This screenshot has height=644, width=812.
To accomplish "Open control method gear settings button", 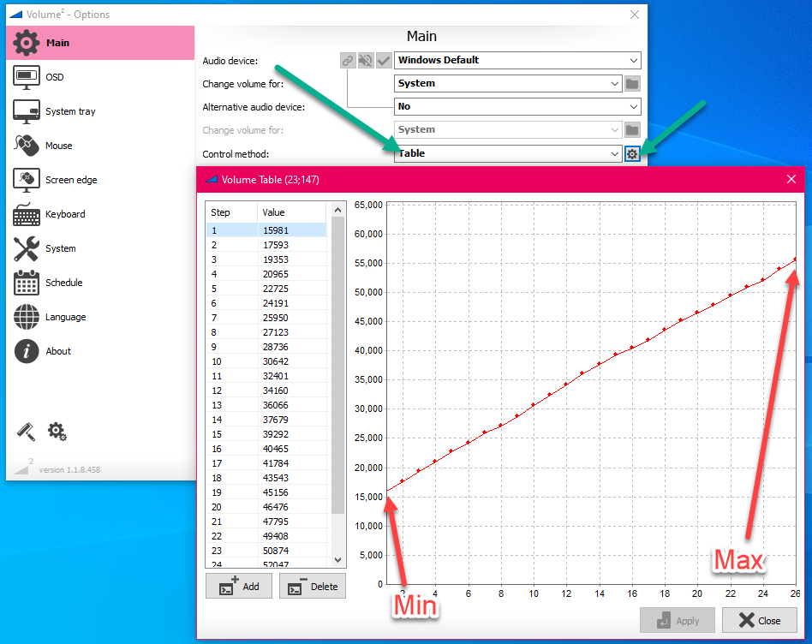I will click(x=632, y=154).
